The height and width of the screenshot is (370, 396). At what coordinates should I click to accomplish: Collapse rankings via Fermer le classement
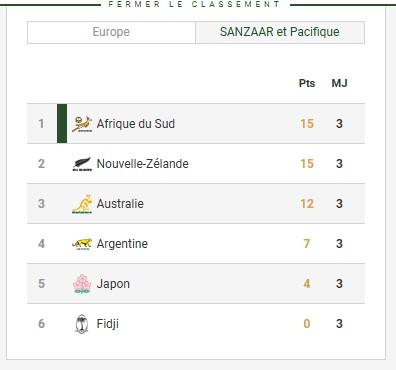(194, 4)
